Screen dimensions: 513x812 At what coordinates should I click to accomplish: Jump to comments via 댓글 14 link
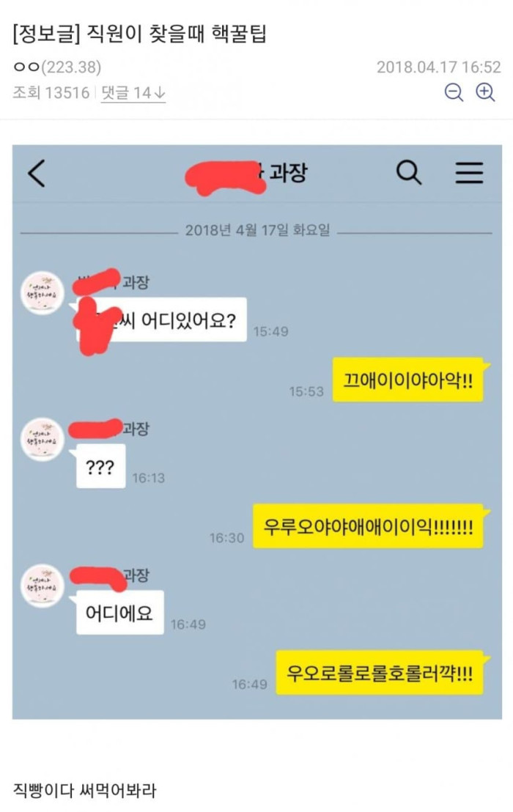tap(133, 93)
